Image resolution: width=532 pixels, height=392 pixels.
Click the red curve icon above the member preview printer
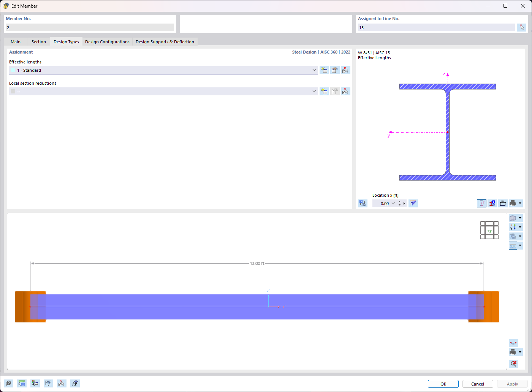point(513,343)
